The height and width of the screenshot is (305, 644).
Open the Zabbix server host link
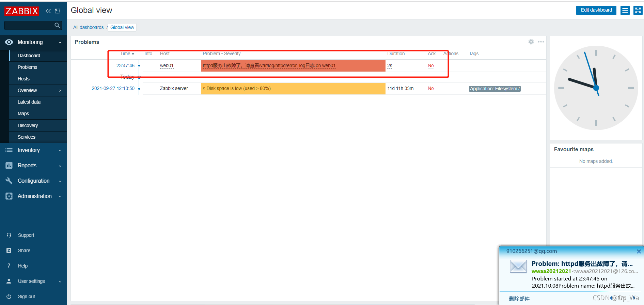tap(174, 88)
